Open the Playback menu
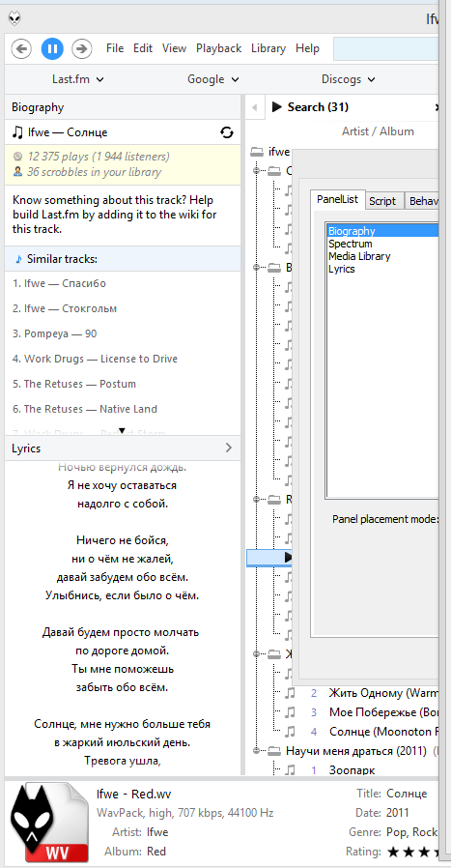This screenshot has width=451, height=868. (x=218, y=48)
